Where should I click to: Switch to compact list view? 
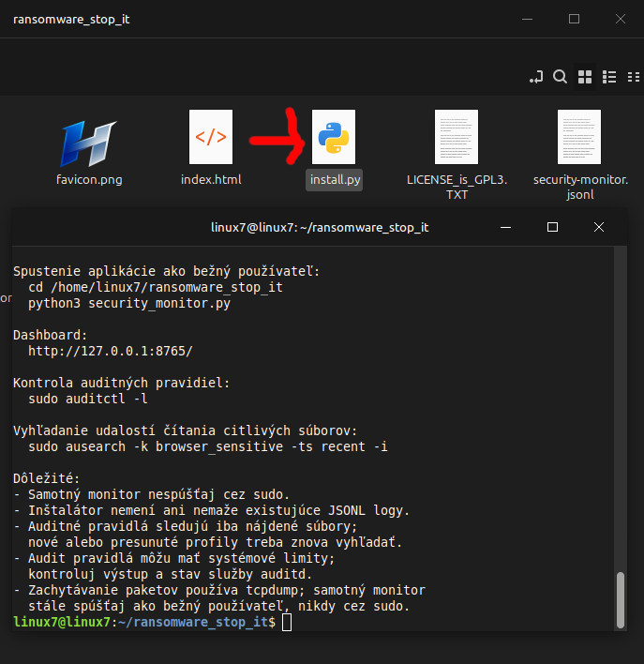(634, 77)
